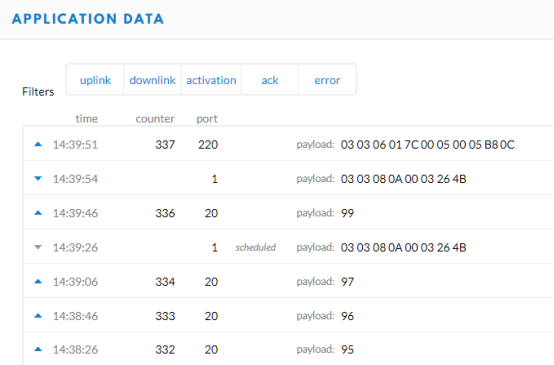Click the counter column header

coord(155,119)
